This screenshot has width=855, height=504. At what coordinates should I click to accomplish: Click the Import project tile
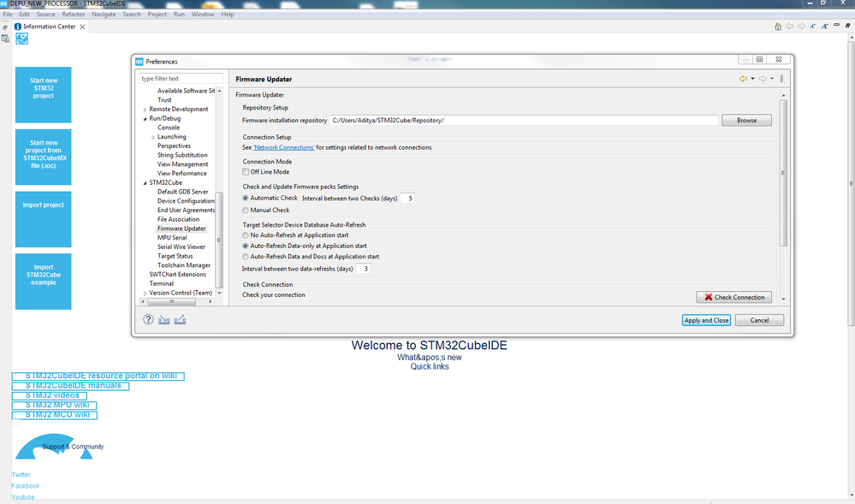pos(43,219)
